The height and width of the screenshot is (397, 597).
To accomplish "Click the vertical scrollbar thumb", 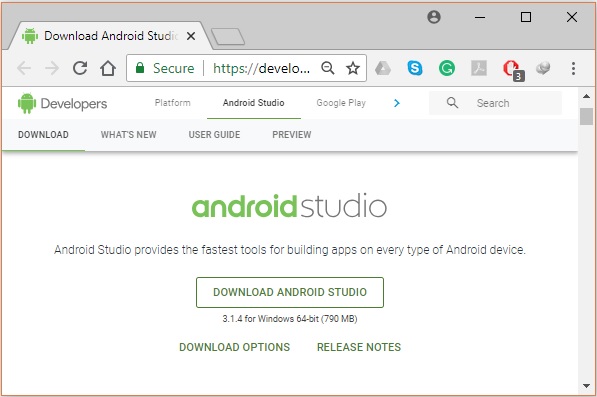I will [x=586, y=116].
